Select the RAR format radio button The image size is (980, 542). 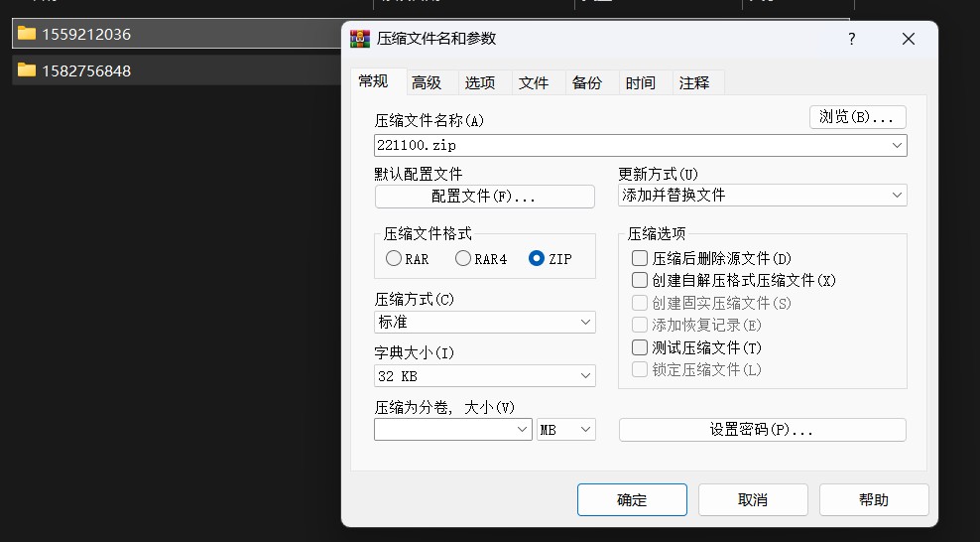pyautogui.click(x=393, y=258)
